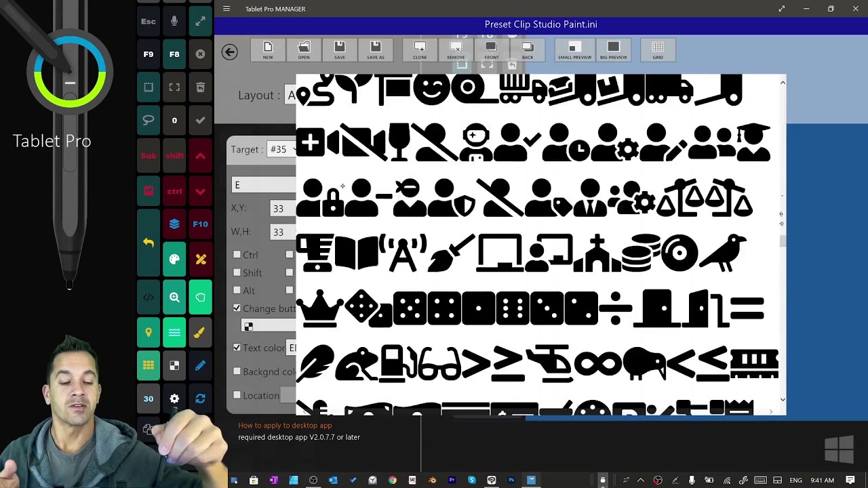Enable the Location checkbox
Screen dimensions: 868x488
[x=237, y=395]
